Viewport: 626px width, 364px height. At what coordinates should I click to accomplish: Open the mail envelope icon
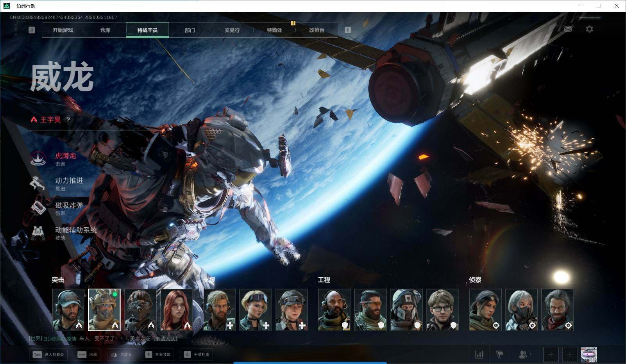568,29
